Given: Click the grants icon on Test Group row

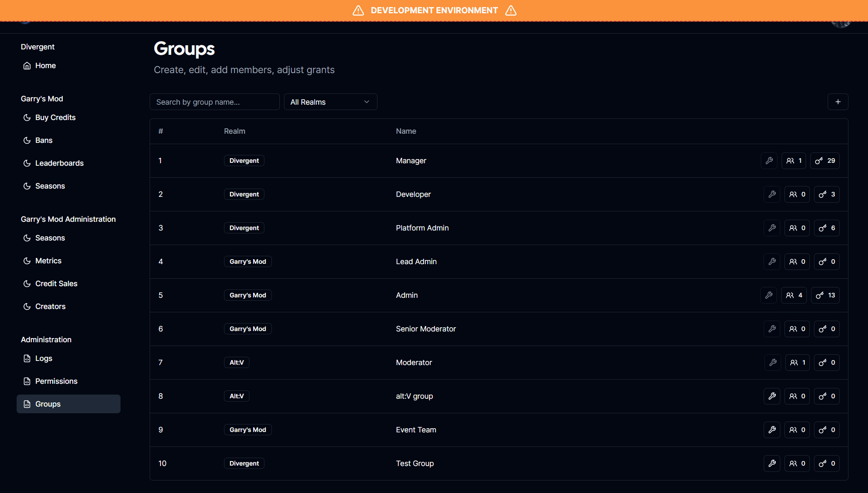Looking at the screenshot, I should click(x=826, y=463).
